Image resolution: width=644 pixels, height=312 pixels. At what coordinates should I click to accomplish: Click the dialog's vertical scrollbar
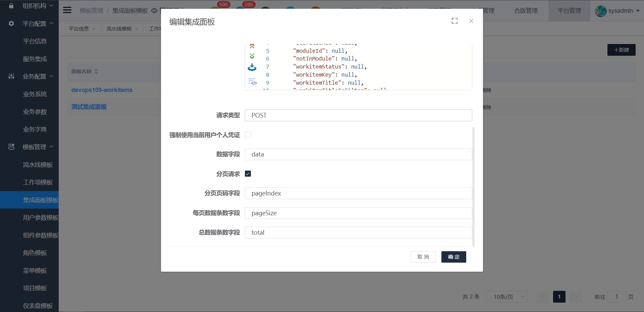point(473,186)
